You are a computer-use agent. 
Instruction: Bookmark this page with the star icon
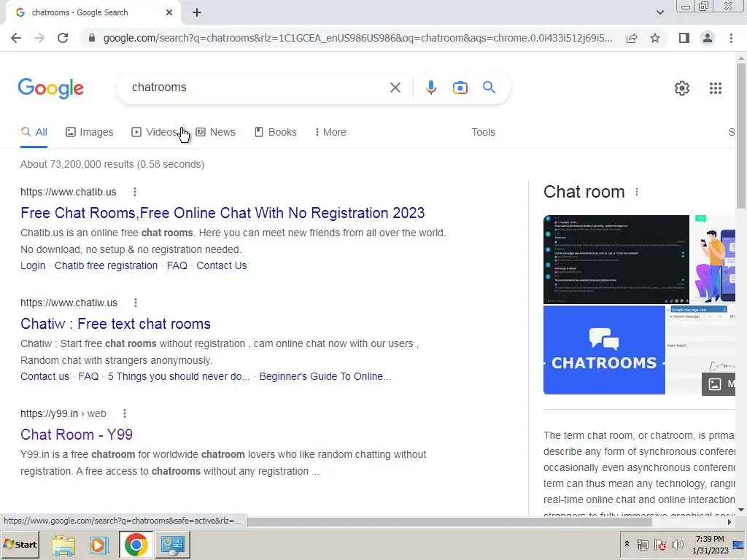point(655,38)
